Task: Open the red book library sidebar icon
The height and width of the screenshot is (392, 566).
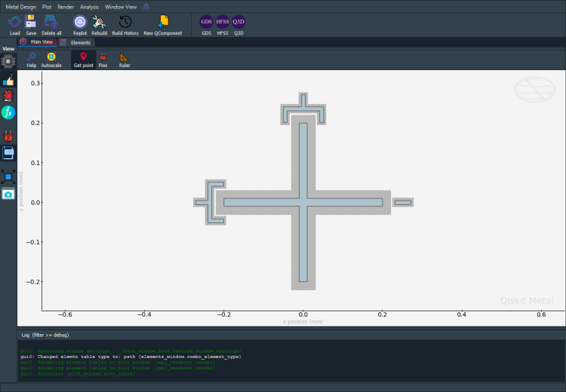Action: coord(8,96)
